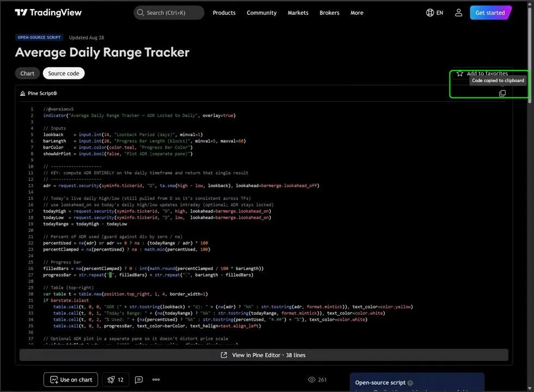Click the Code copied to clipboard tooltip
This screenshot has width=534, height=392.
(x=498, y=81)
